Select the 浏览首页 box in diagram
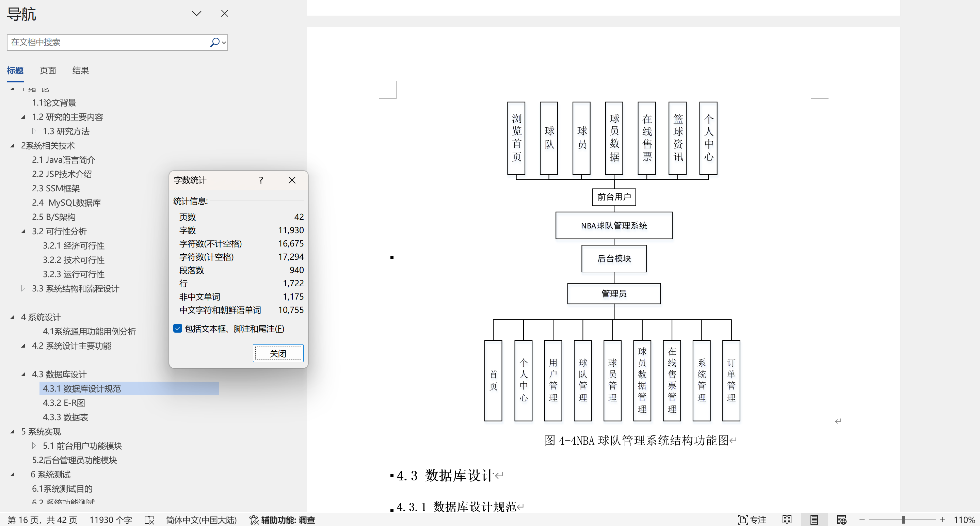Screen dimensions: 980x526 pyautogui.click(x=516, y=138)
